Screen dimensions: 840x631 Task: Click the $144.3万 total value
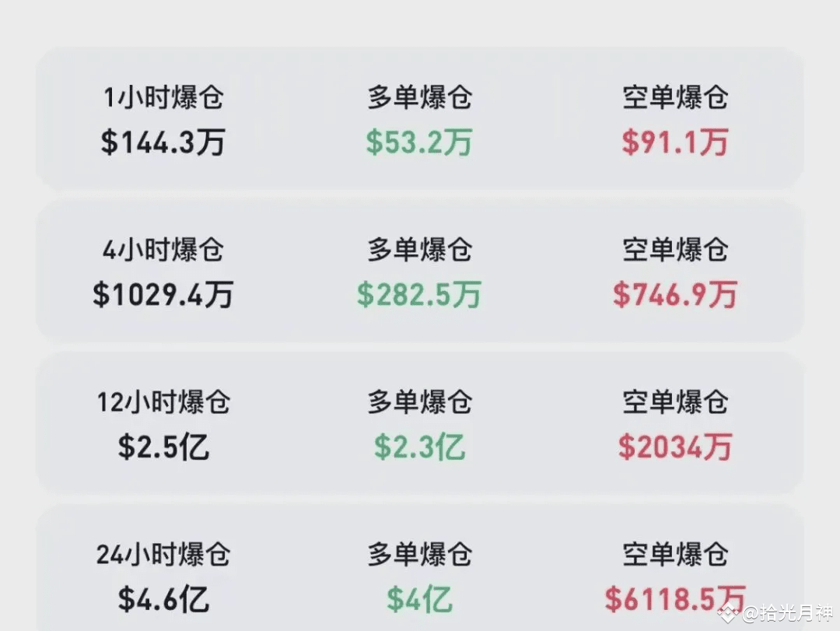[164, 143]
